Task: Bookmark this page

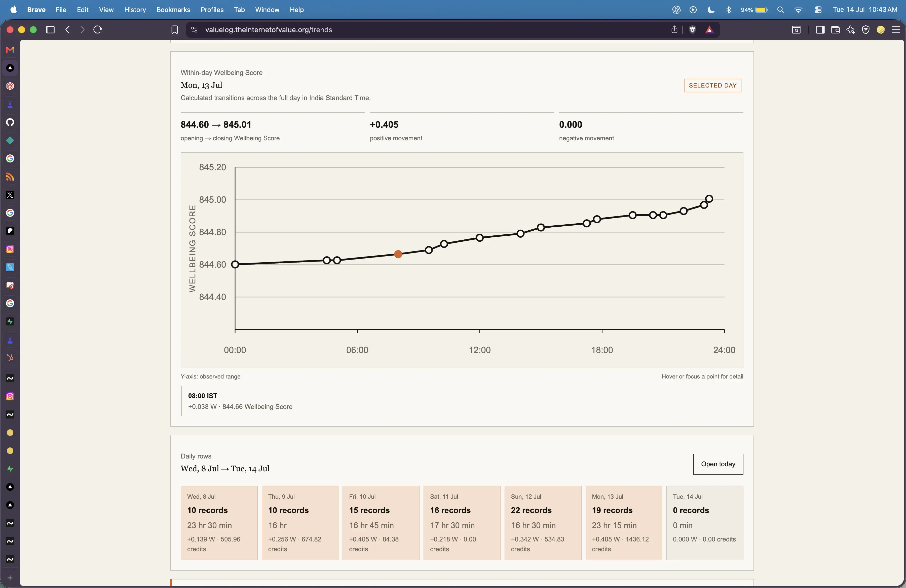Action: (x=174, y=30)
